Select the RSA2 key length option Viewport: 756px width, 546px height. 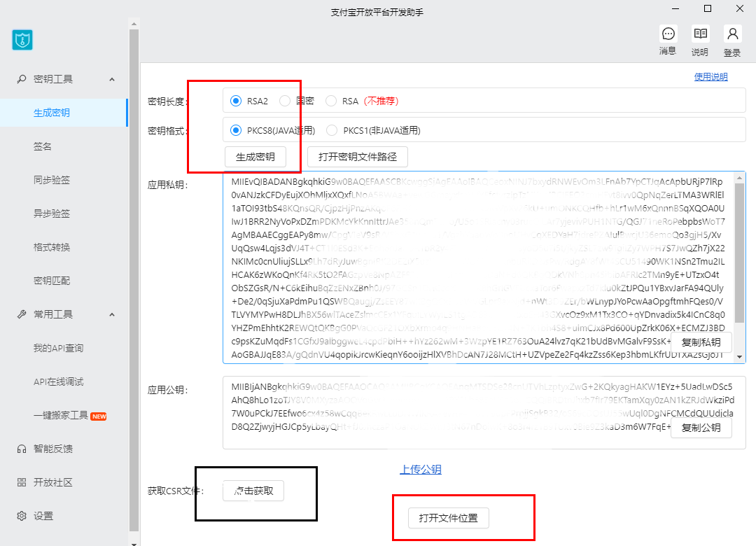click(x=236, y=101)
